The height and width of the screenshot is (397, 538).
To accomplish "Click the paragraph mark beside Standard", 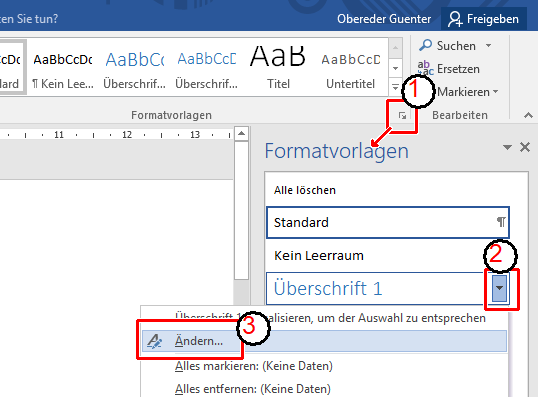I will click(501, 222).
